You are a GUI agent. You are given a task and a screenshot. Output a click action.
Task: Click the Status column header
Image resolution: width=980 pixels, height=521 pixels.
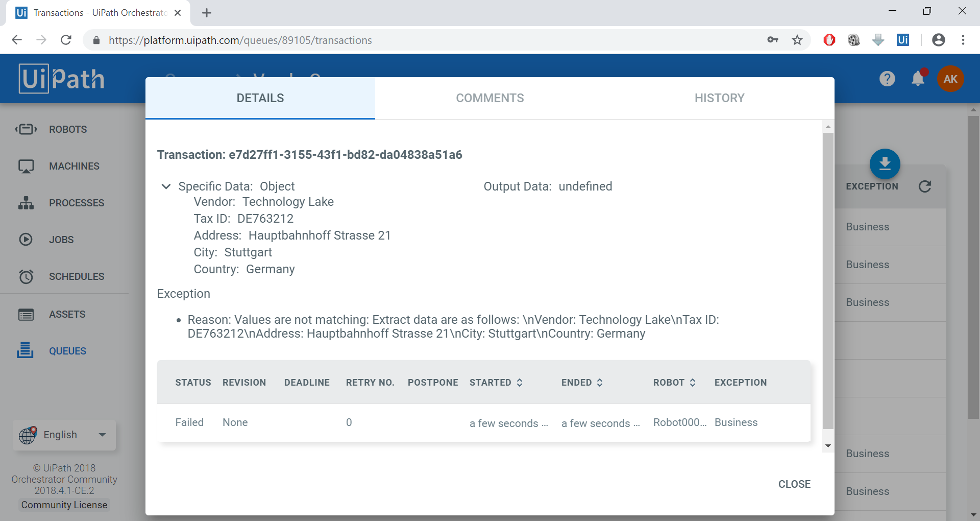(193, 383)
